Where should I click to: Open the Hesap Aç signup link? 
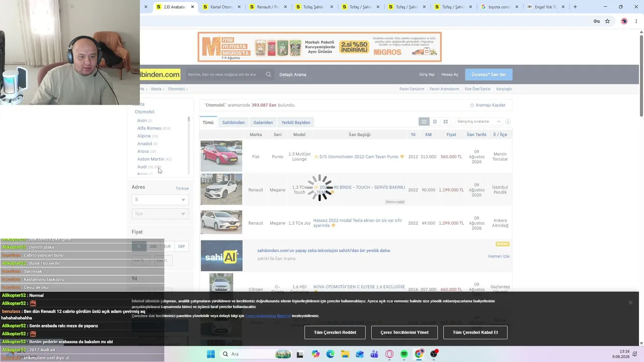pyautogui.click(x=450, y=74)
